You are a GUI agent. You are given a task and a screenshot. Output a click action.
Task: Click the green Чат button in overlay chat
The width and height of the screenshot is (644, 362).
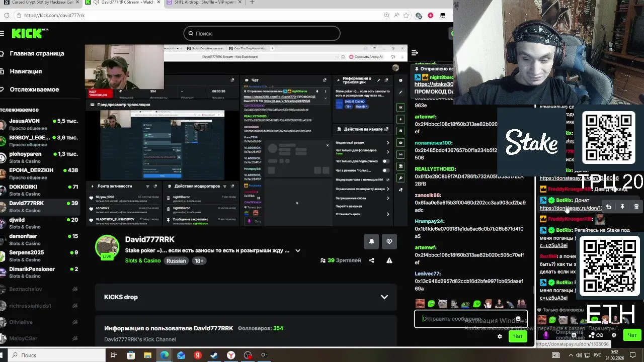point(632,335)
